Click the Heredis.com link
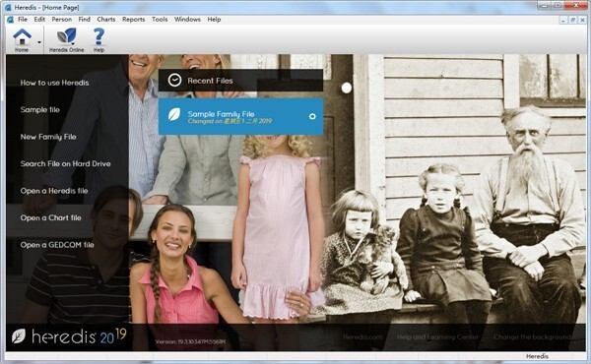The image size is (591, 364). (x=362, y=336)
